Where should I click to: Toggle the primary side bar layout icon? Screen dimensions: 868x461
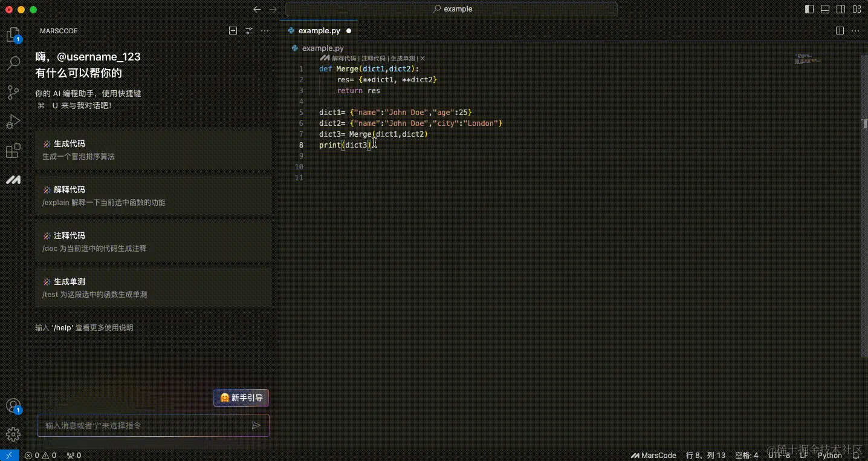coord(810,9)
